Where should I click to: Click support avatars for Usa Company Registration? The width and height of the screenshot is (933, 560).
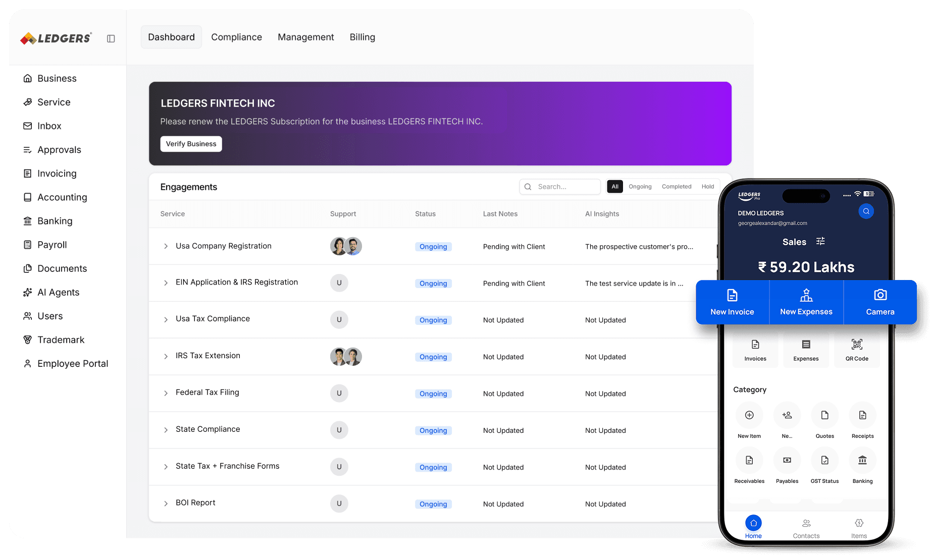pyautogui.click(x=346, y=246)
